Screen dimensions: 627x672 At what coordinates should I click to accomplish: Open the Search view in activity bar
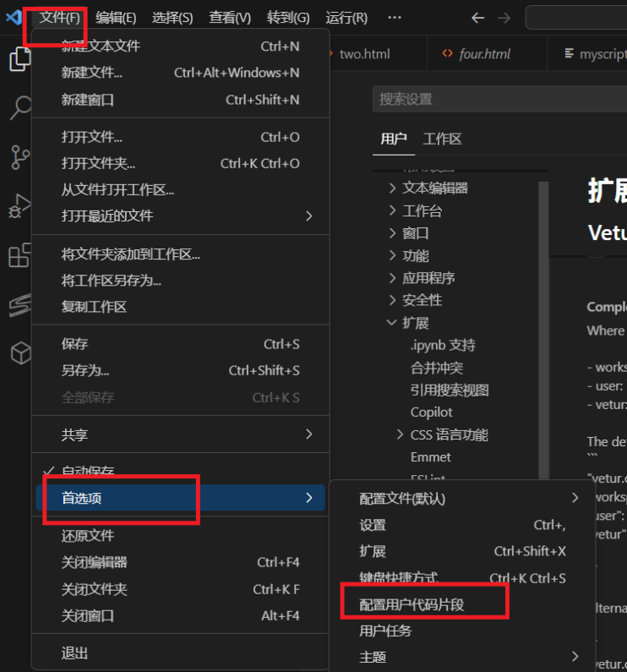point(19,107)
